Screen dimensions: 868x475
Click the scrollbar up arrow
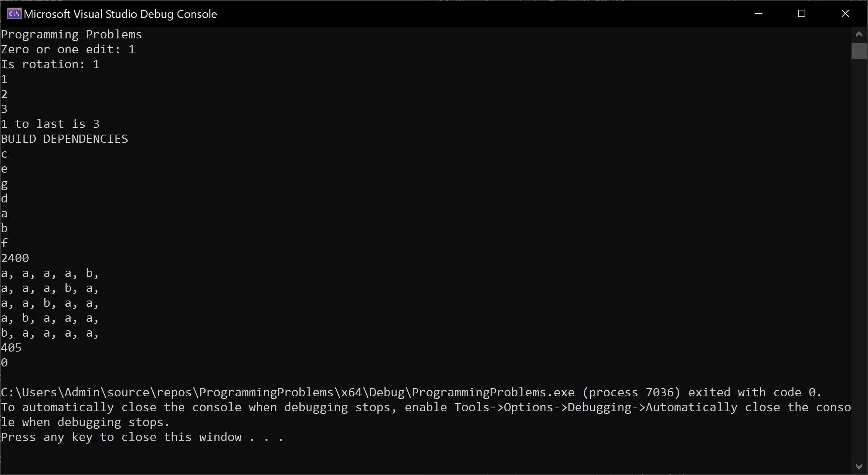click(859, 35)
